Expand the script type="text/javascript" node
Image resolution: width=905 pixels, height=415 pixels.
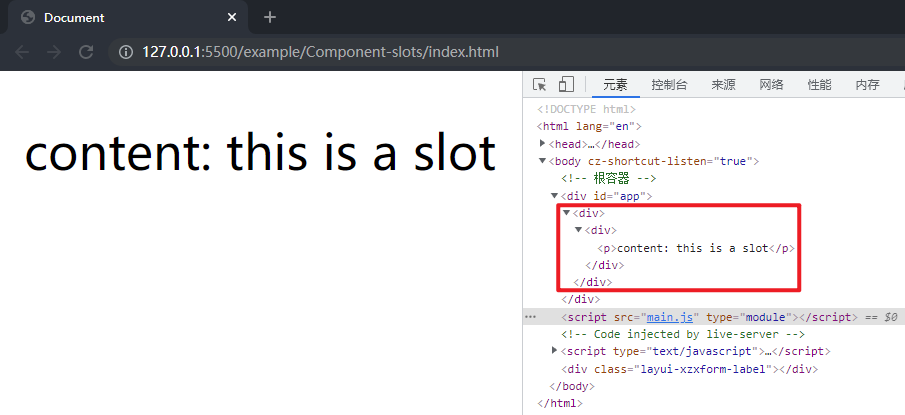(555, 350)
